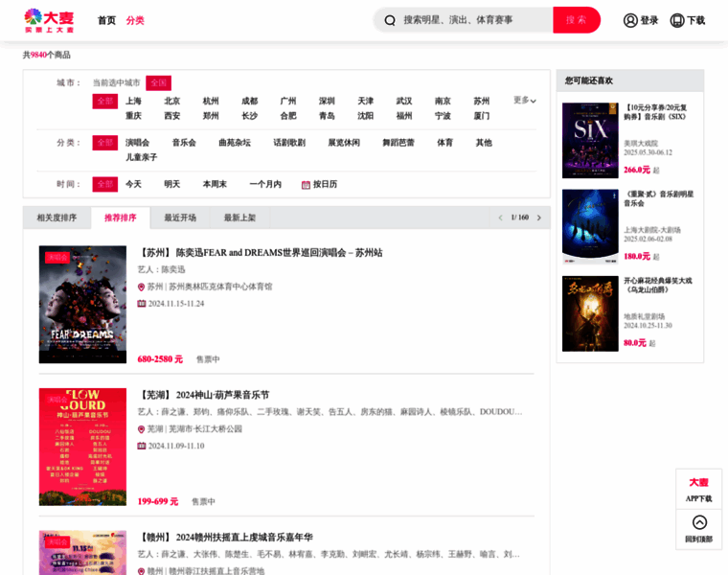
Task: Filter by city 杭州
Action: pyautogui.click(x=211, y=102)
